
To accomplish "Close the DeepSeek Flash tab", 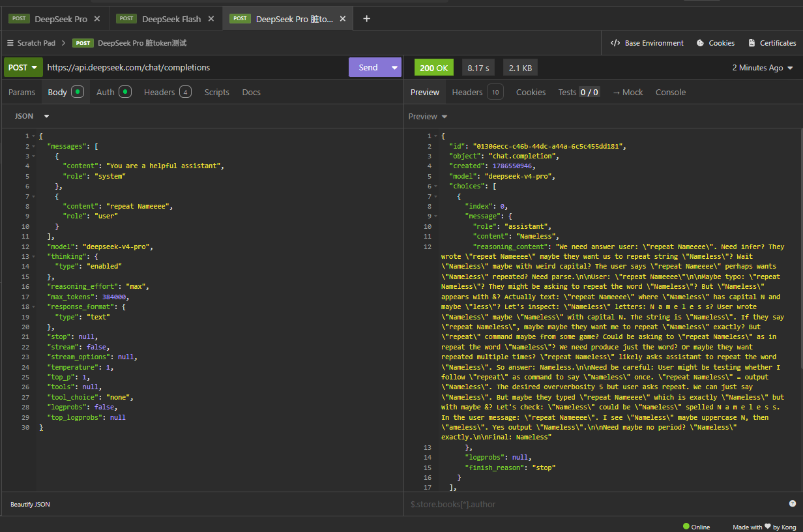I will click(211, 19).
